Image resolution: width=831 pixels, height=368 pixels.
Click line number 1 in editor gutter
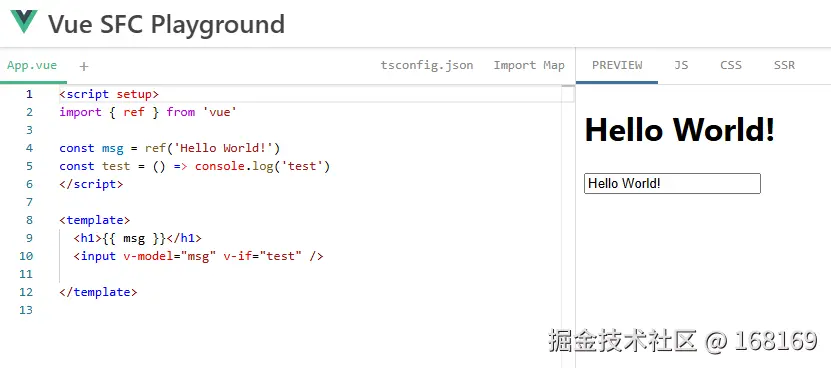pos(29,94)
